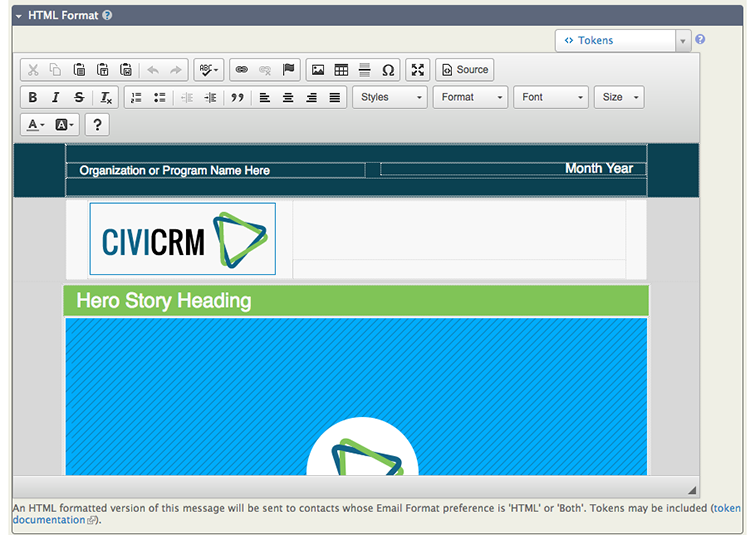This screenshot has height=535, width=750.
Task: Click Decrease Indent icon
Action: point(187,98)
